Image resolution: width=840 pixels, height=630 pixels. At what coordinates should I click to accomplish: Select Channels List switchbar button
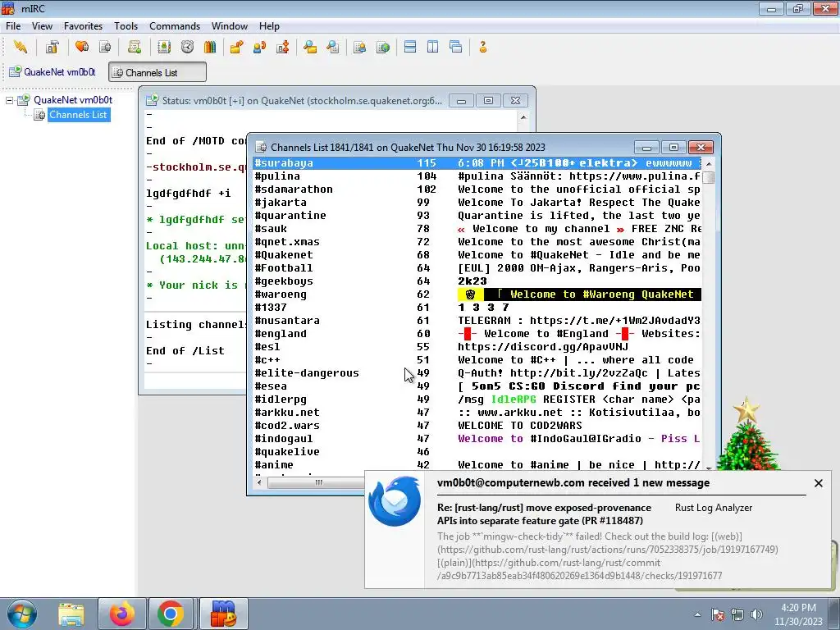point(157,72)
